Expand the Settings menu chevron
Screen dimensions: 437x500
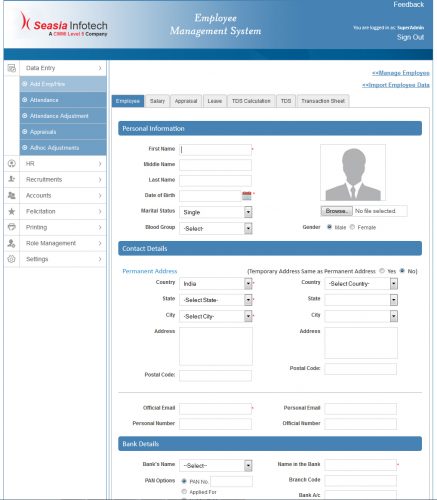coord(100,259)
